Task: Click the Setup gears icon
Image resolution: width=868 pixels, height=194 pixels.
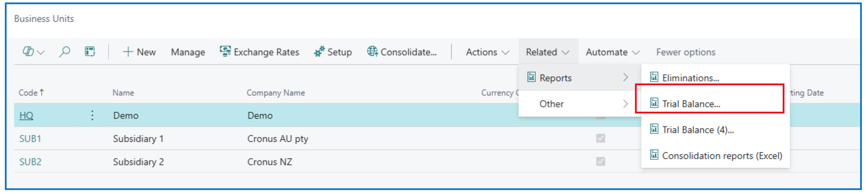Action: point(319,52)
